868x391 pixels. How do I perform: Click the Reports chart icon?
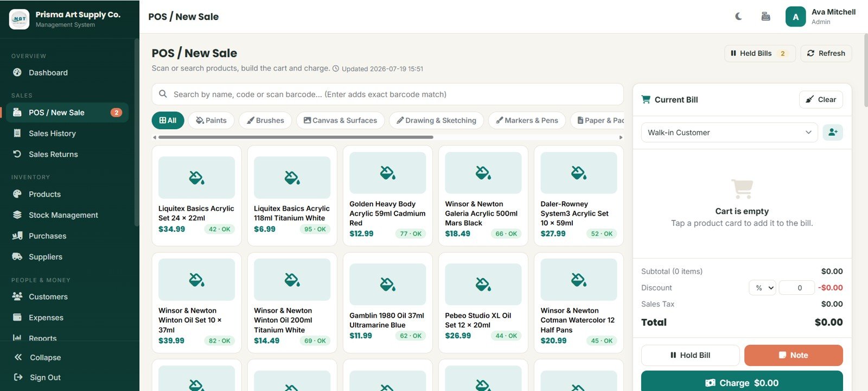pos(17,338)
